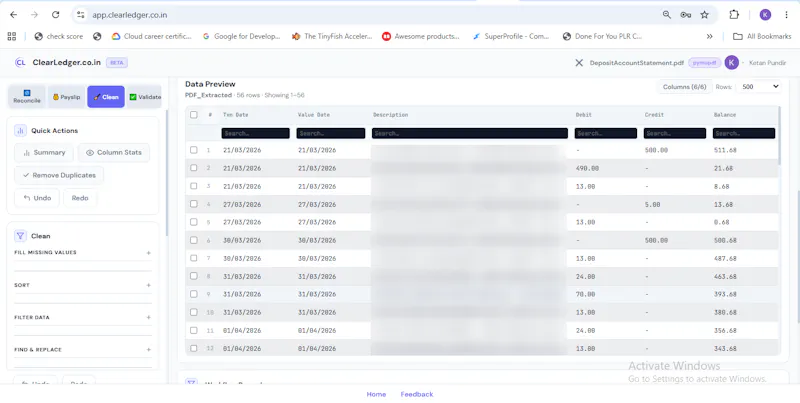
Task: Click Remove Duplicates button
Action: pos(59,175)
